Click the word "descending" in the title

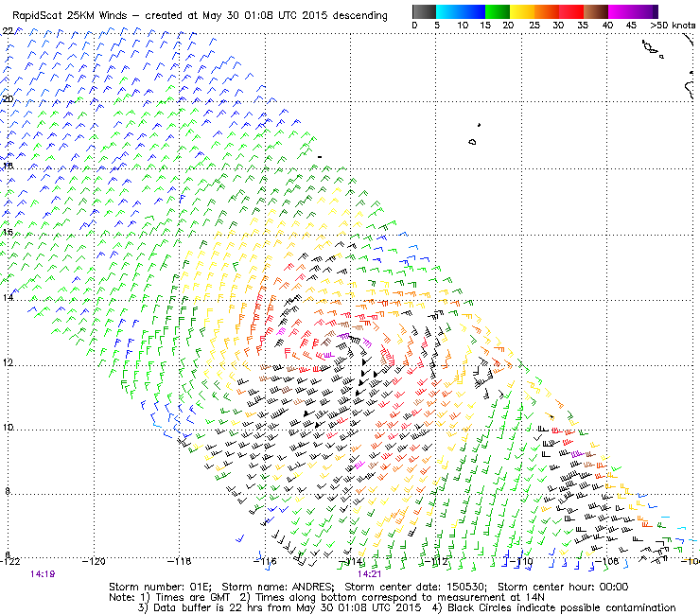(359, 16)
